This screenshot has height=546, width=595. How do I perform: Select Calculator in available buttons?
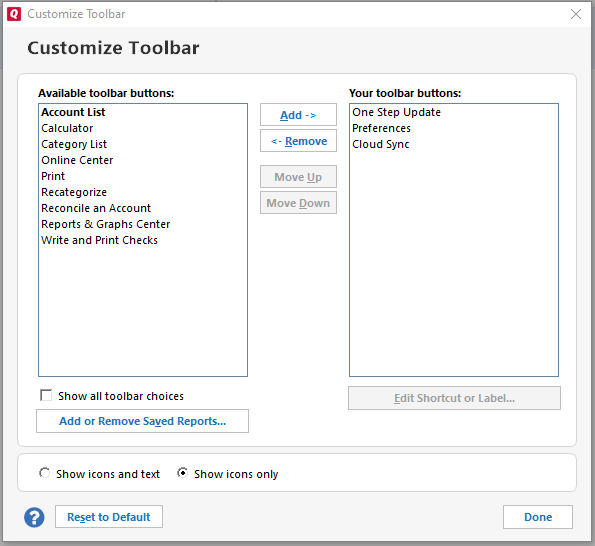(143, 128)
